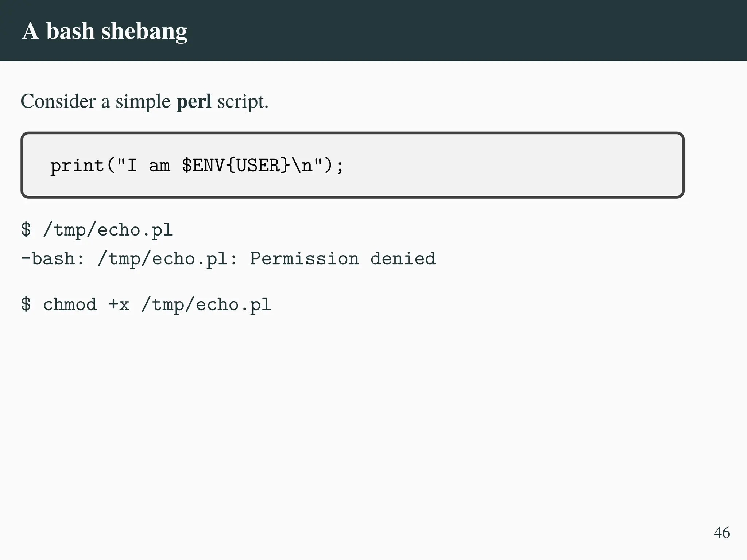
Task: Click "$ENV{USER}" in the code box
Action: 236,166
